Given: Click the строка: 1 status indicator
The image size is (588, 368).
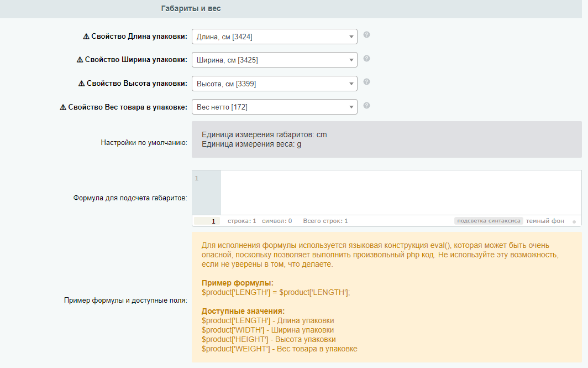Looking at the screenshot, I should (242, 221).
